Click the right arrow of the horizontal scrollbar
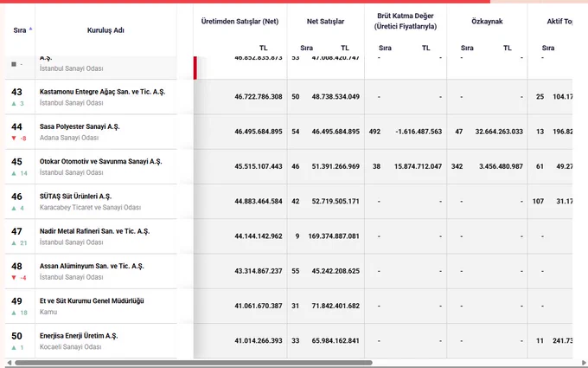 tap(584, 363)
